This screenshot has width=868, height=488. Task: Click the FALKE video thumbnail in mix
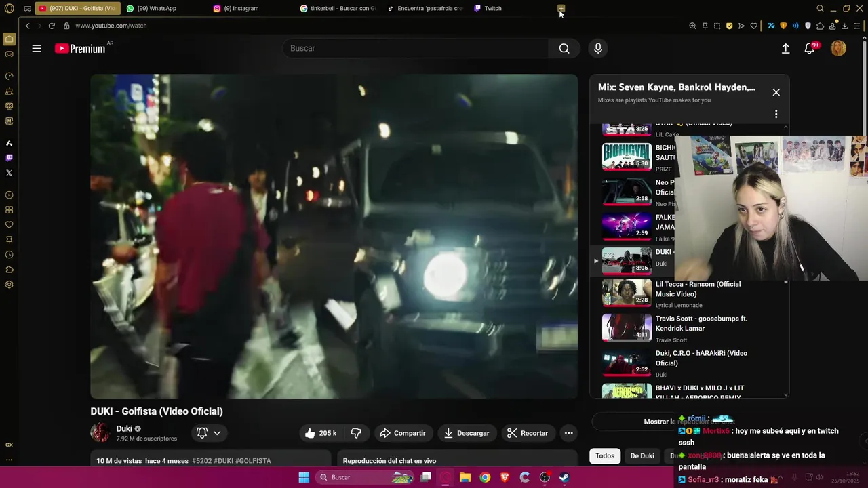coord(627,226)
